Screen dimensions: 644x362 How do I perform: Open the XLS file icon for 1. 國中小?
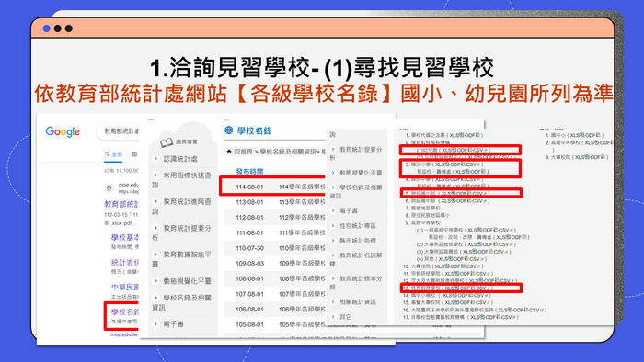[582, 135]
